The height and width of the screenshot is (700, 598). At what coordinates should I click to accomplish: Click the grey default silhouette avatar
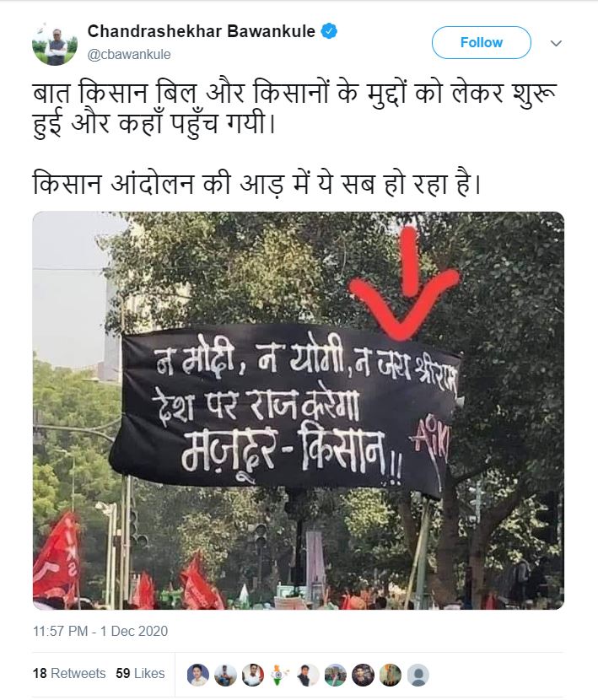coord(418,675)
